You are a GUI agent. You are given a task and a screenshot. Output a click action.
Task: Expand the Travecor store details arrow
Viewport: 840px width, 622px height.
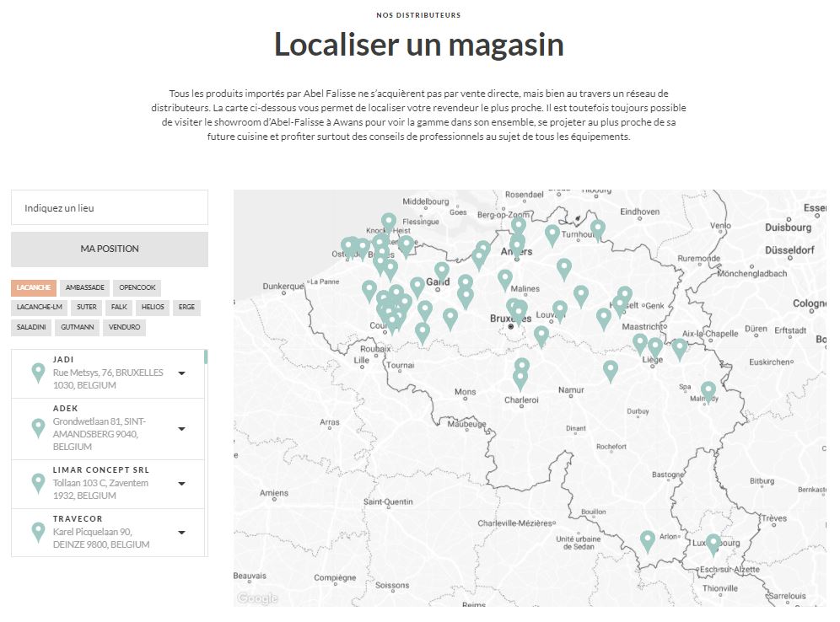[181, 533]
